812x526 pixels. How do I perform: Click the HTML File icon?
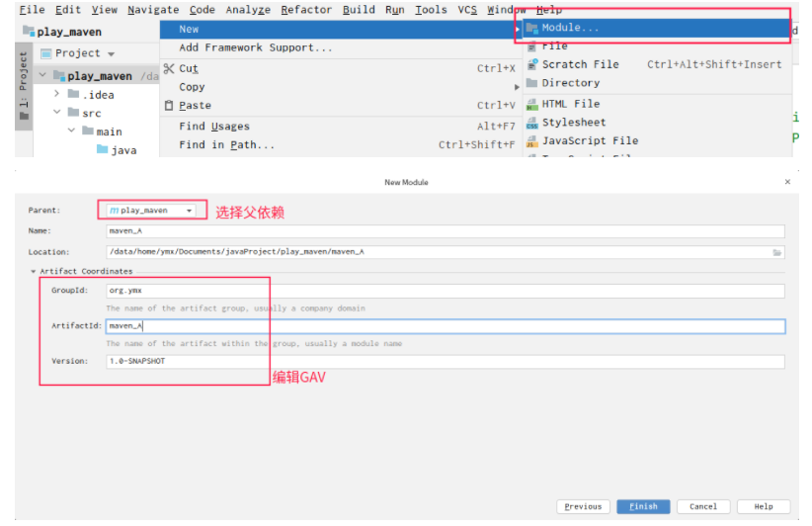click(x=532, y=105)
